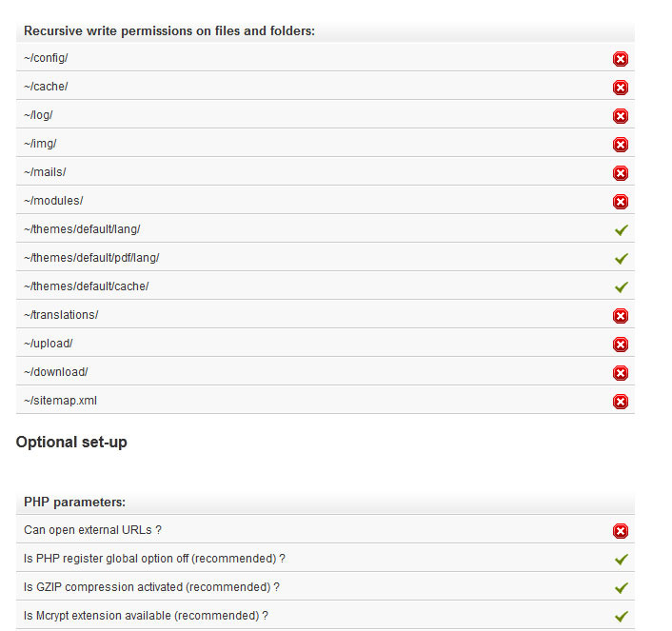Click the red error icon for ~/config/
The image size is (672, 631).
[621, 59]
